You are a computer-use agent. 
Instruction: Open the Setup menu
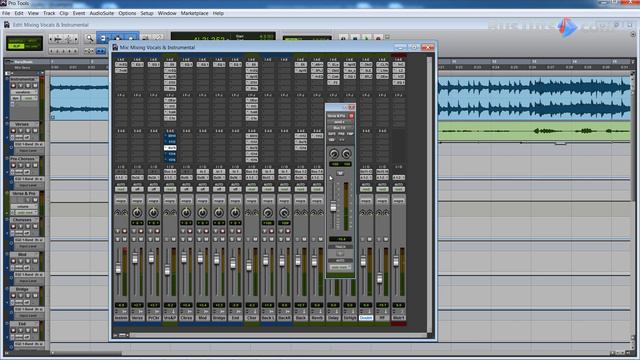[x=147, y=13]
